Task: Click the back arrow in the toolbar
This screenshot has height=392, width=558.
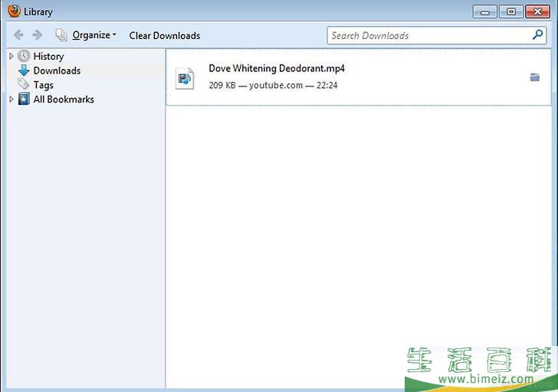Action: click(x=18, y=35)
